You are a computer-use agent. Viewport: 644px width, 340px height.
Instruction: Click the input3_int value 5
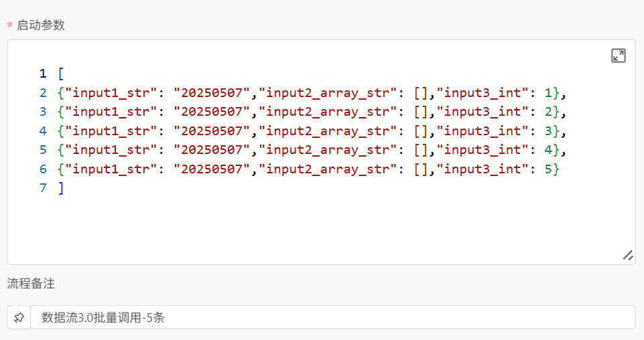point(548,169)
